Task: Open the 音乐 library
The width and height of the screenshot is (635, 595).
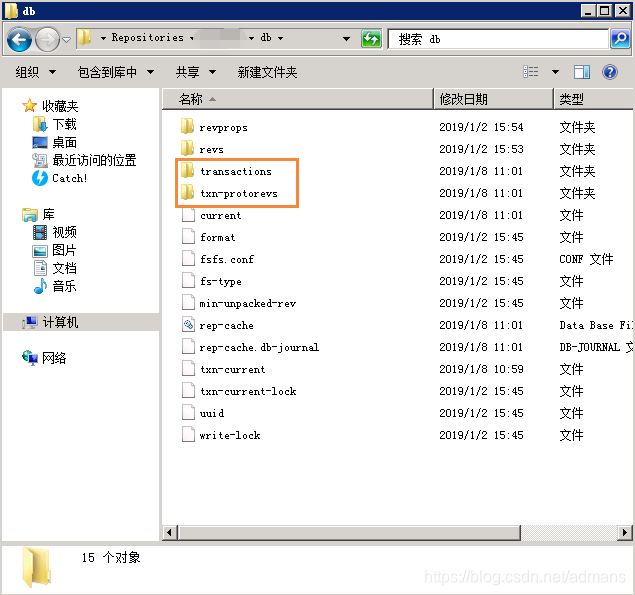Action: point(64,286)
